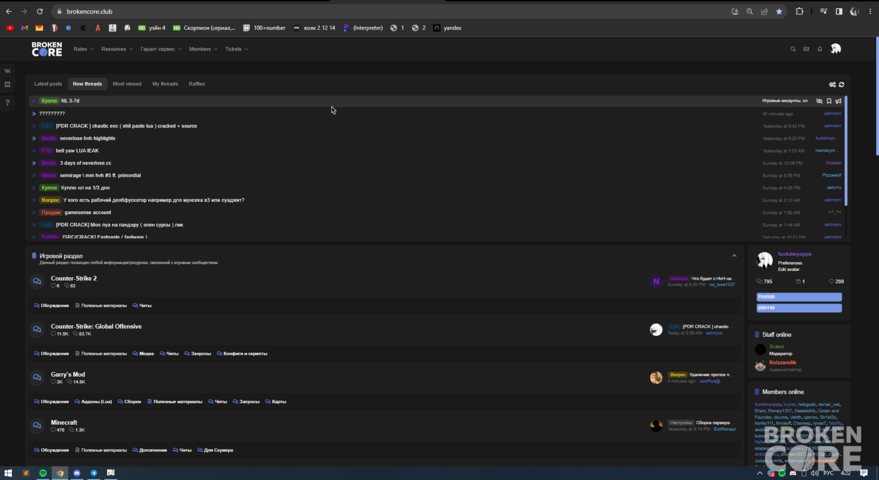Click the BrokenCore logo in the header

[47, 49]
